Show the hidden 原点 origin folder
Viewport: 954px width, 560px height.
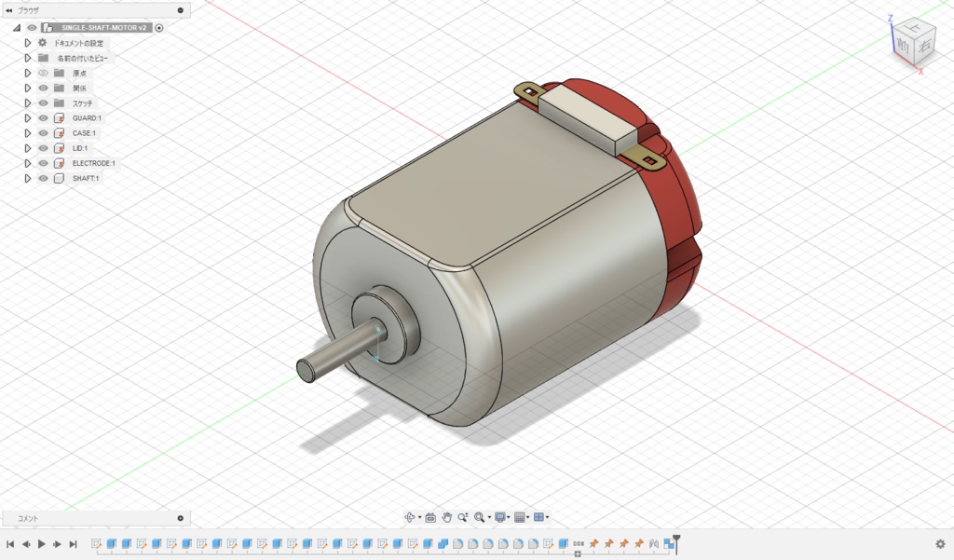43,73
